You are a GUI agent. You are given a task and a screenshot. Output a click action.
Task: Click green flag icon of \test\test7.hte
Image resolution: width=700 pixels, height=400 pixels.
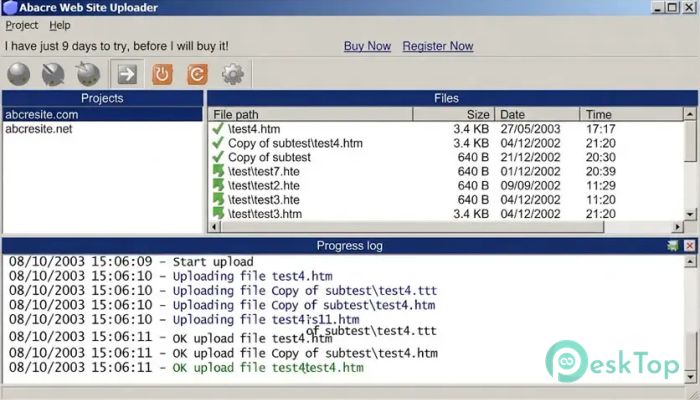pos(218,171)
